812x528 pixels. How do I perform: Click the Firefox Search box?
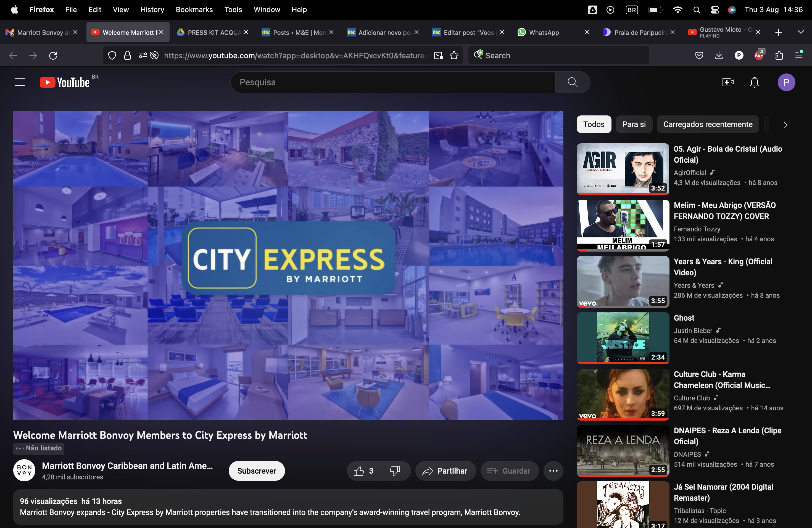559,55
